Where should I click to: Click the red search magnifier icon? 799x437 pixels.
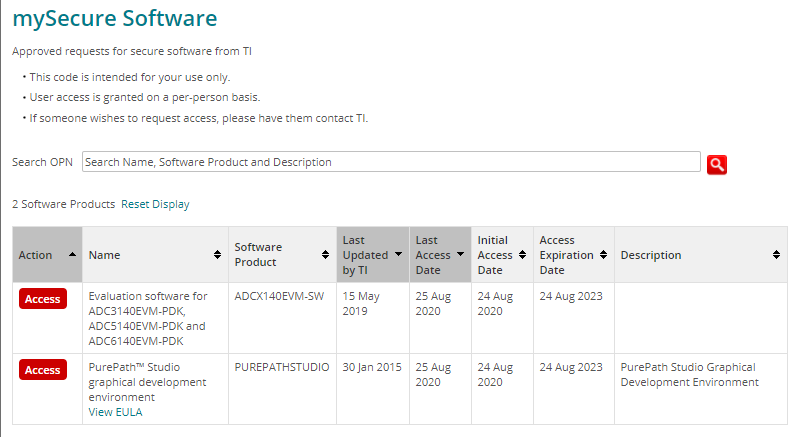pyautogui.click(x=716, y=165)
